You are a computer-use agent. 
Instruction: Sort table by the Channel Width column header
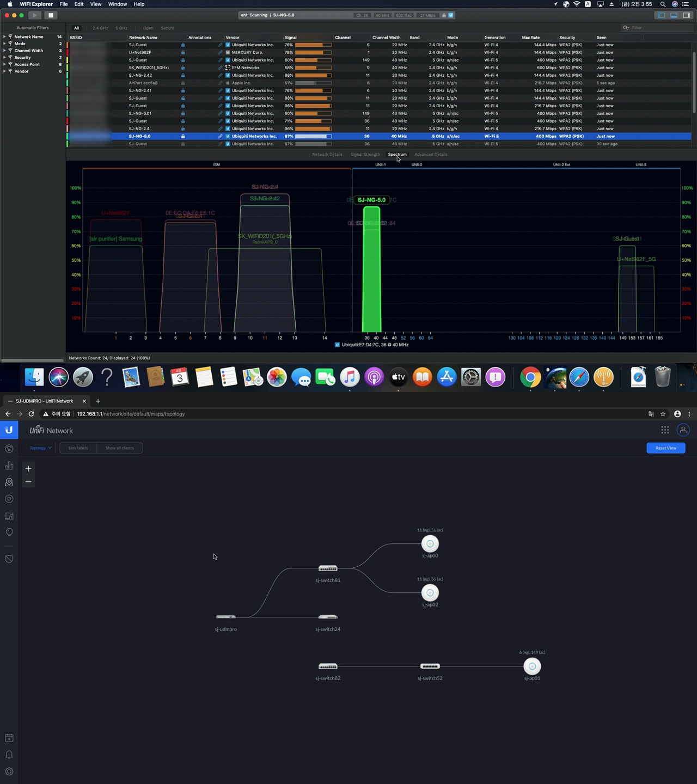(x=389, y=38)
